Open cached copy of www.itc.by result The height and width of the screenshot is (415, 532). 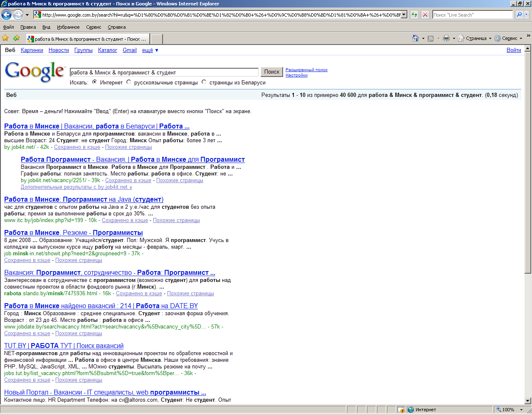pyautogui.click(x=125, y=220)
